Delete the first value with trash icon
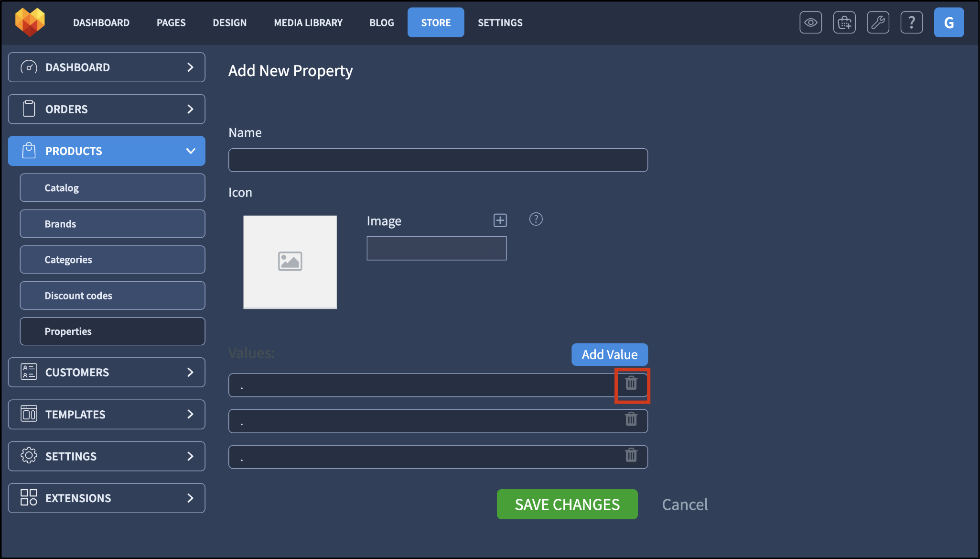980x559 pixels. point(631,383)
